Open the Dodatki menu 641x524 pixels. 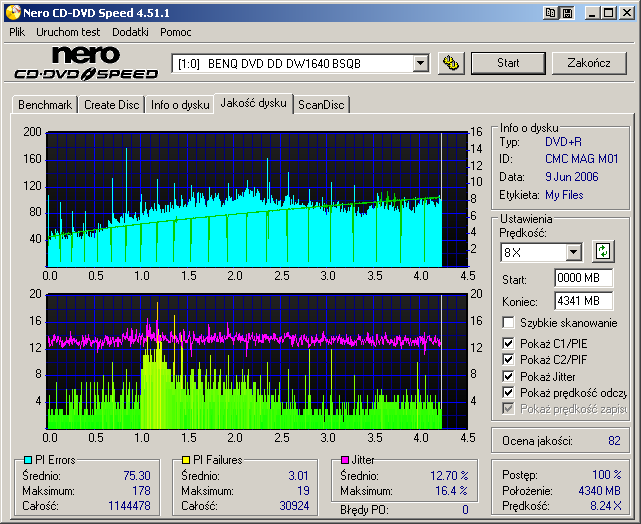coord(130,32)
